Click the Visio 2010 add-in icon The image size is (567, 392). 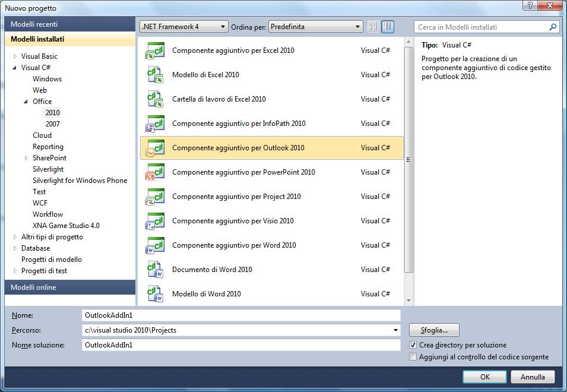[x=155, y=221]
